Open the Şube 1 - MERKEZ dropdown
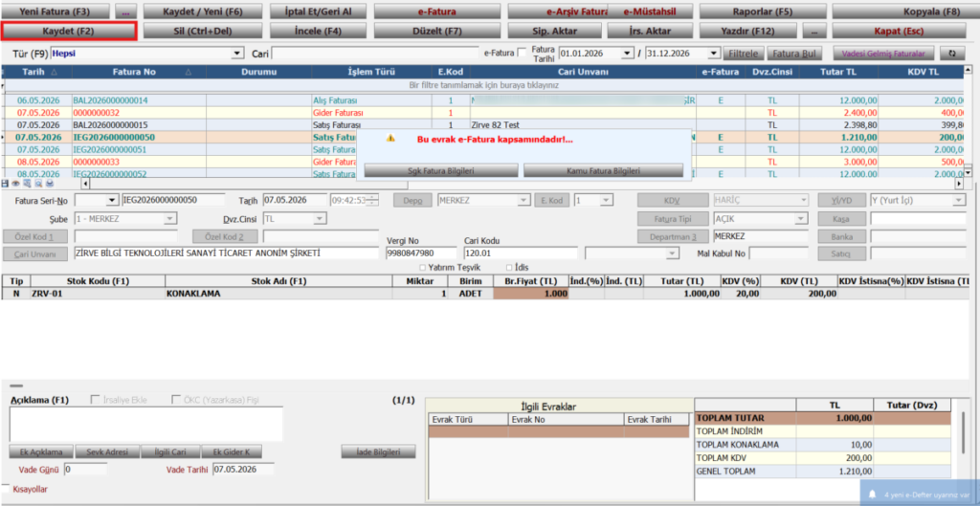The width and height of the screenshot is (980, 506). pyautogui.click(x=170, y=219)
